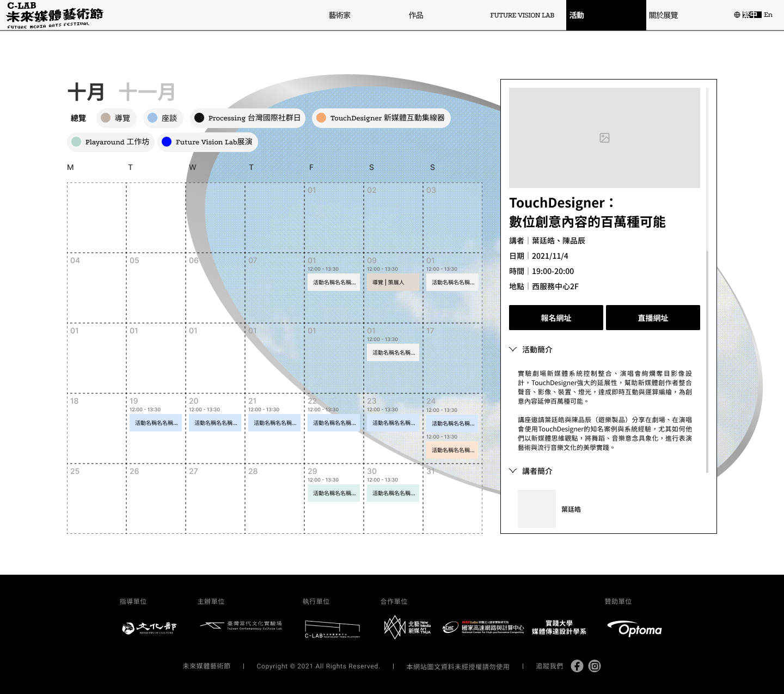This screenshot has height=694, width=784.
Task: Open the green event on day 30
Action: 393,493
